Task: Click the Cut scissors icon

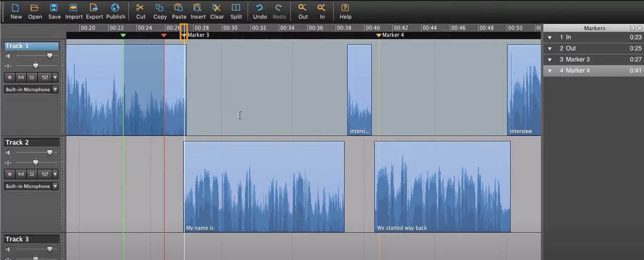Action: [140, 8]
